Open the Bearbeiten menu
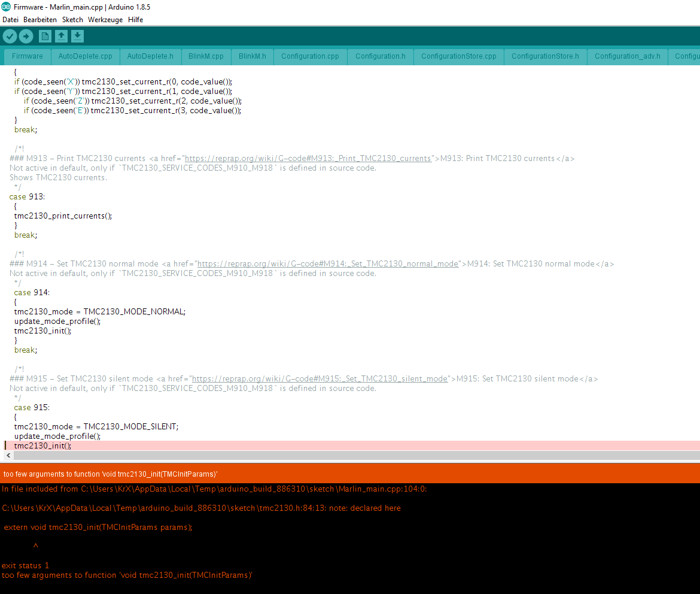Image resolution: width=700 pixels, height=594 pixels. [x=39, y=19]
